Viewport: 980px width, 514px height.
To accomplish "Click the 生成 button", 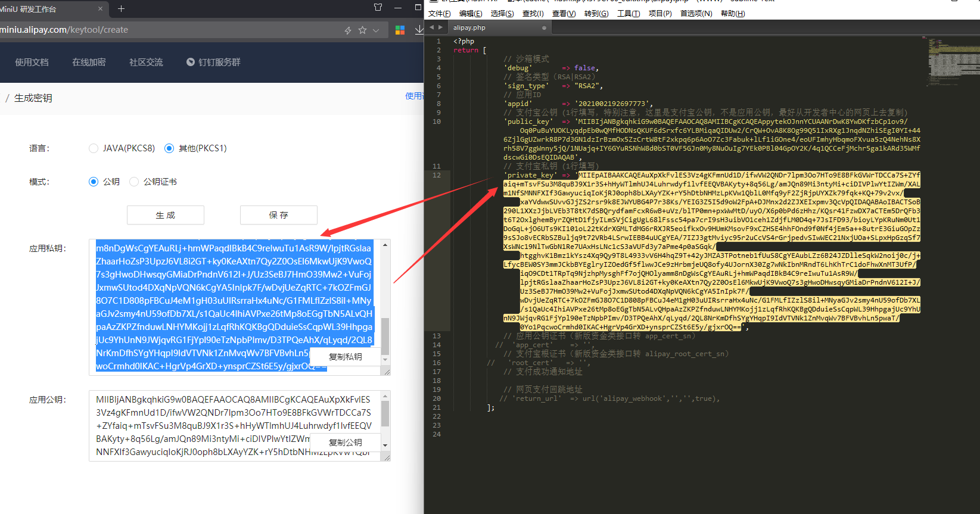I will pyautogui.click(x=166, y=215).
